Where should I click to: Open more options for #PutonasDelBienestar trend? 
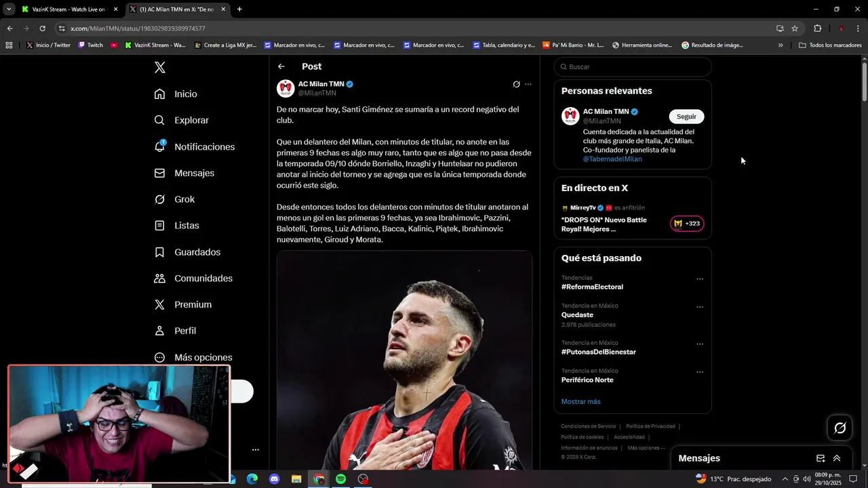[699, 344]
